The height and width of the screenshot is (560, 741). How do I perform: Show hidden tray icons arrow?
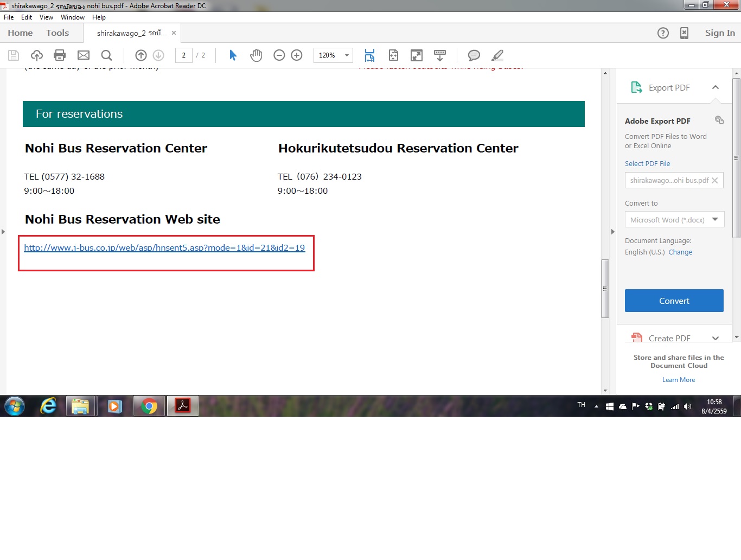[596, 406]
